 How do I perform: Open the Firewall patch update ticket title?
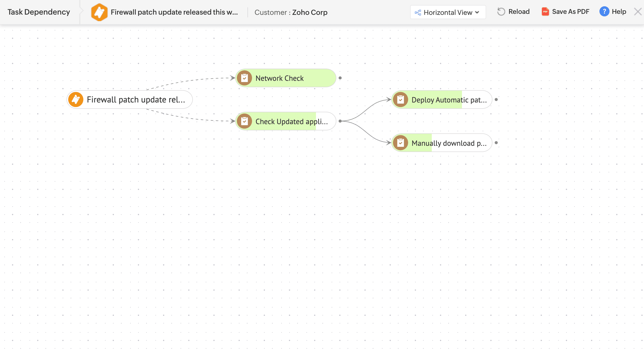174,12
